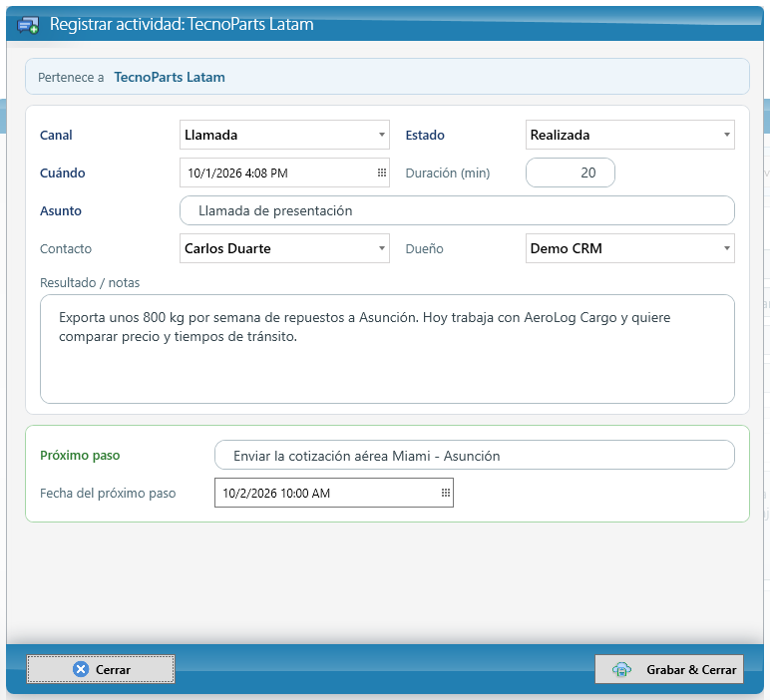Click the Duración (min) label

(x=448, y=174)
